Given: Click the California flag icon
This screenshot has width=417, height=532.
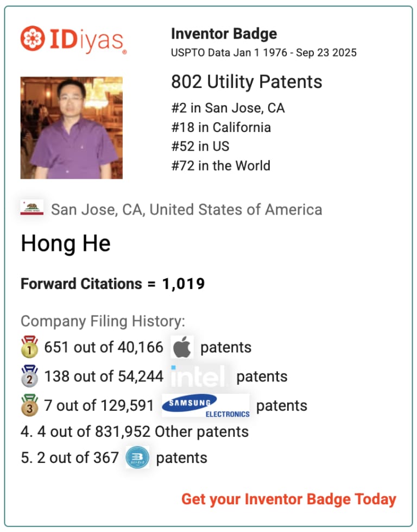Looking at the screenshot, I should tap(31, 209).
